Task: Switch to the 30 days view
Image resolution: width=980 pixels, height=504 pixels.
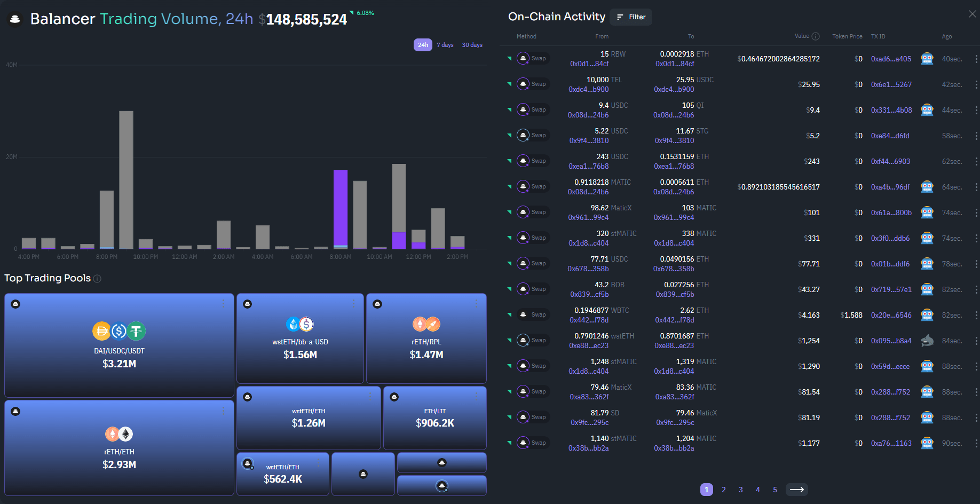Action: (x=472, y=45)
